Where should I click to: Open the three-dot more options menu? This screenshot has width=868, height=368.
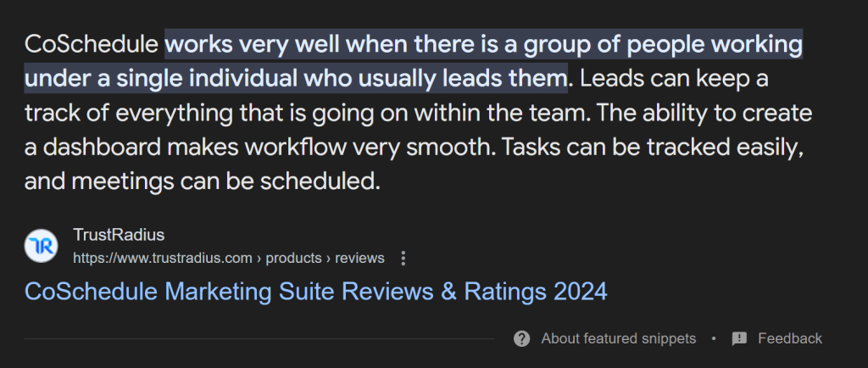pos(403,259)
